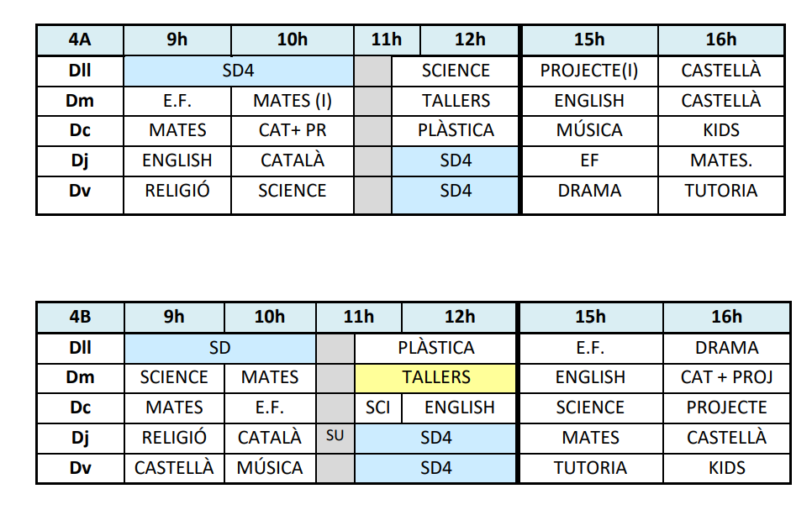
Task: Select the SCI cell in table 4B
Action: pyautogui.click(x=378, y=407)
